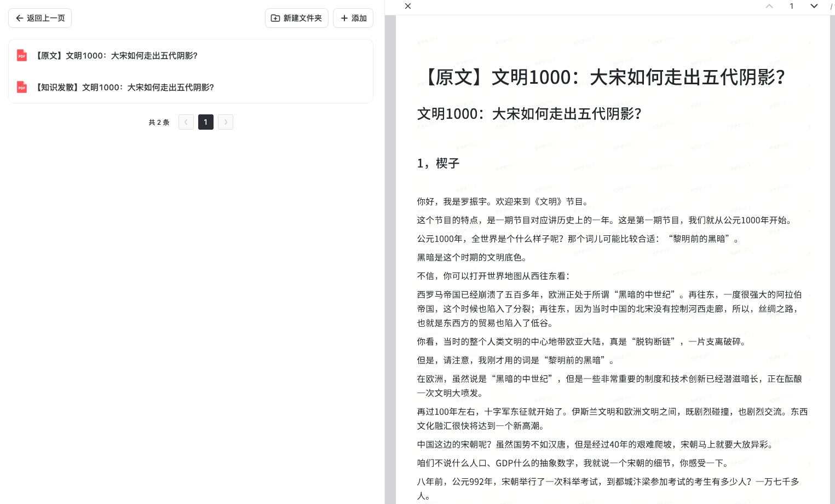Click the page number field in the viewer
This screenshot has height=504, width=835.
point(791,6)
